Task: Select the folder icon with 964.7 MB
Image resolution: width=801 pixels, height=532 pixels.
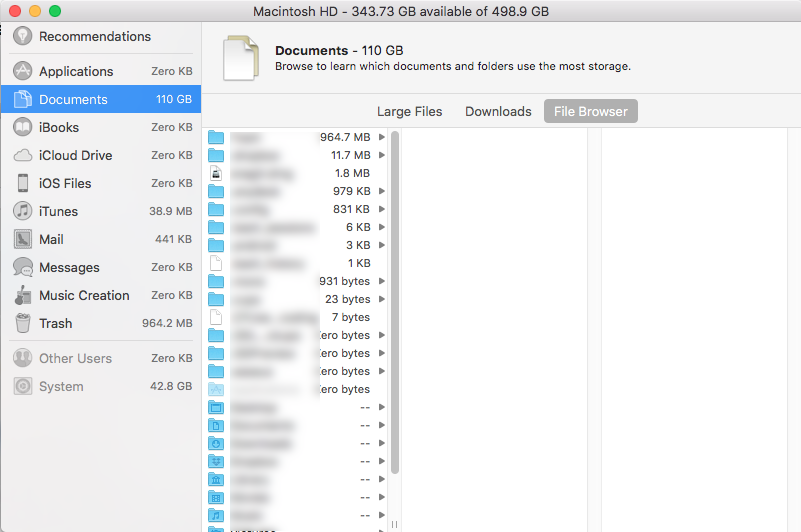Action: (216, 137)
